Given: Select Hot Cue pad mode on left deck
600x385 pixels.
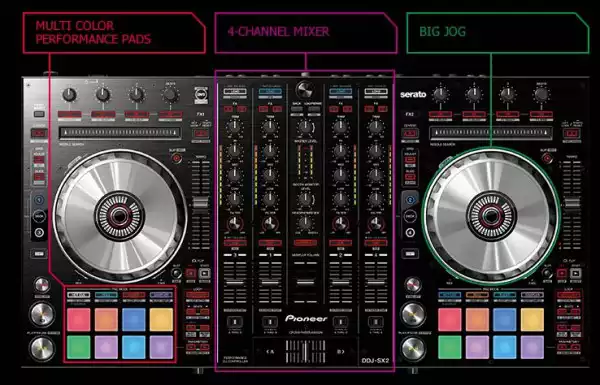Looking at the screenshot, I should click(x=78, y=295).
